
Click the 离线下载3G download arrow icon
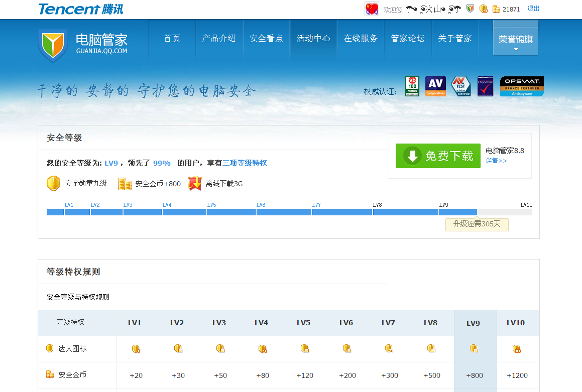tap(195, 183)
